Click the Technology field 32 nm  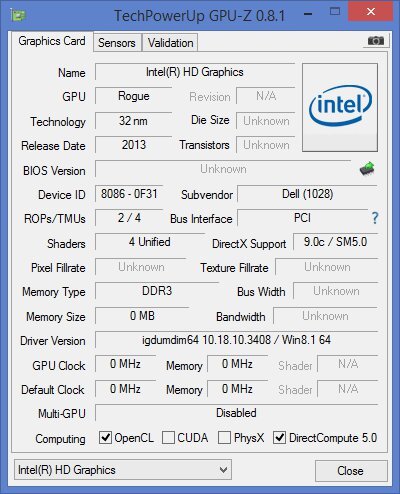click(x=133, y=121)
